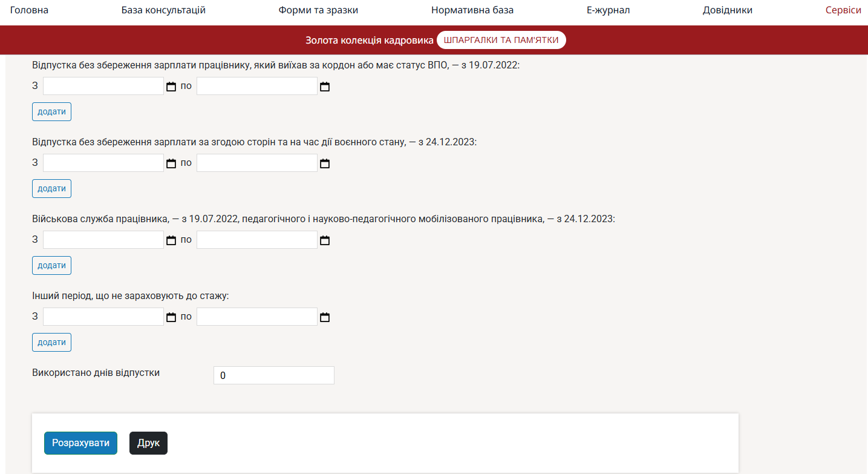Open end date calendar for martial law leave

pos(325,163)
